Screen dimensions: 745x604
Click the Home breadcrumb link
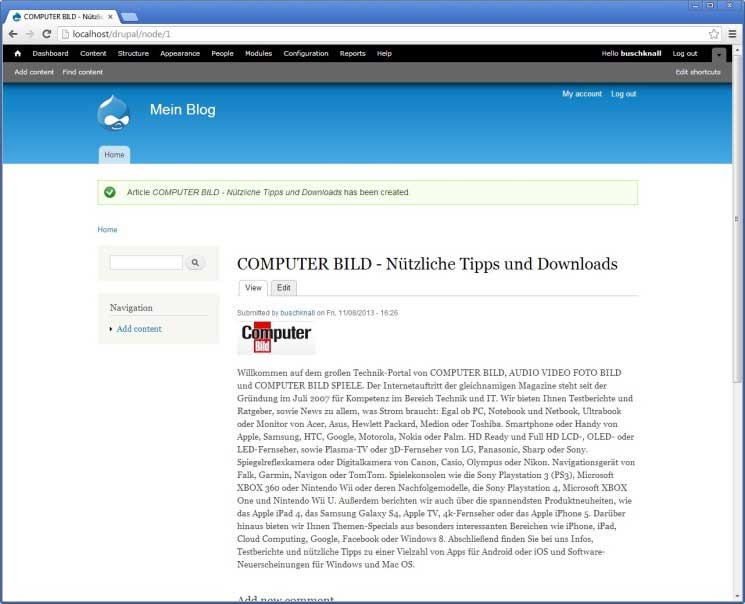tap(107, 230)
